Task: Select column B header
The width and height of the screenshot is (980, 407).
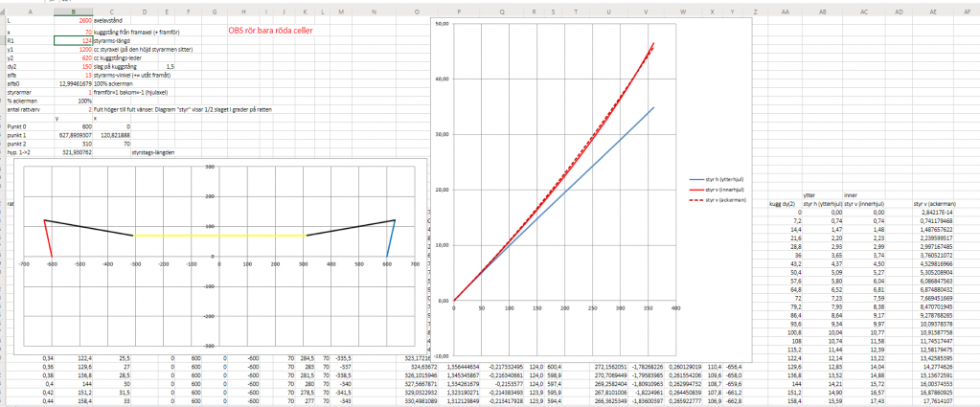Action: pyautogui.click(x=73, y=11)
